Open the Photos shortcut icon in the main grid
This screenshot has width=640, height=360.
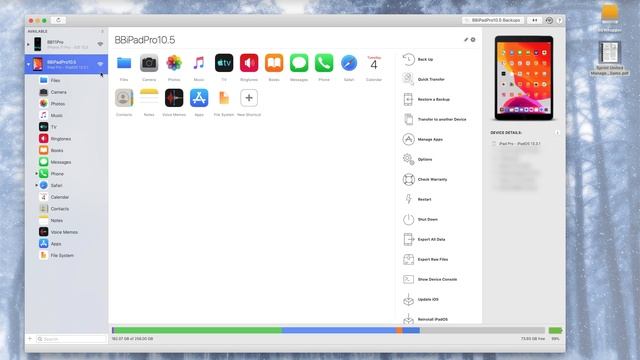(174, 63)
